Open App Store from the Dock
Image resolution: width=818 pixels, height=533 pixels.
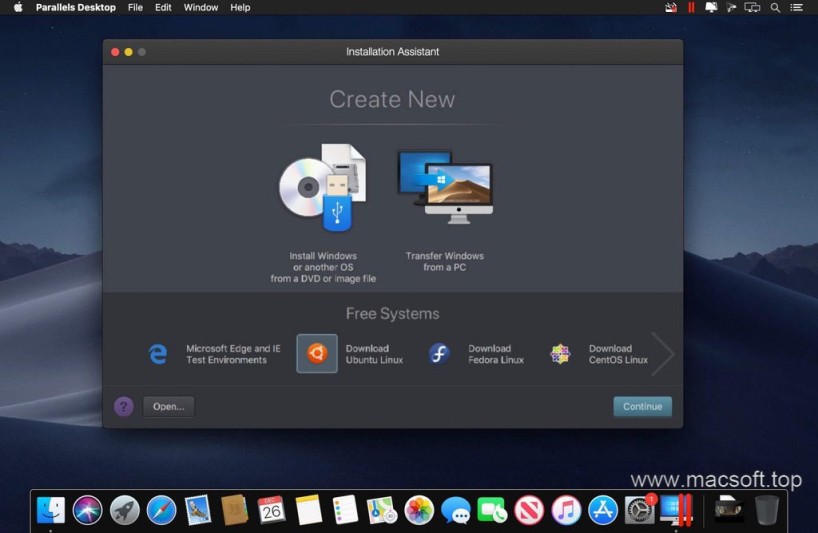tap(602, 510)
